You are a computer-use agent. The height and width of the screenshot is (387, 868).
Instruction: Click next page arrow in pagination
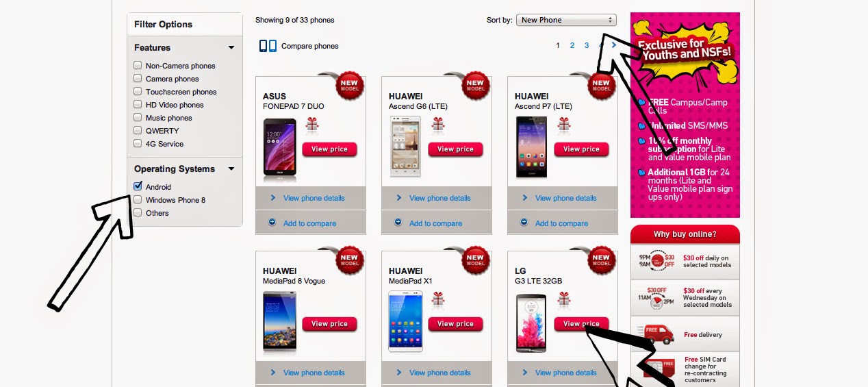coord(614,45)
